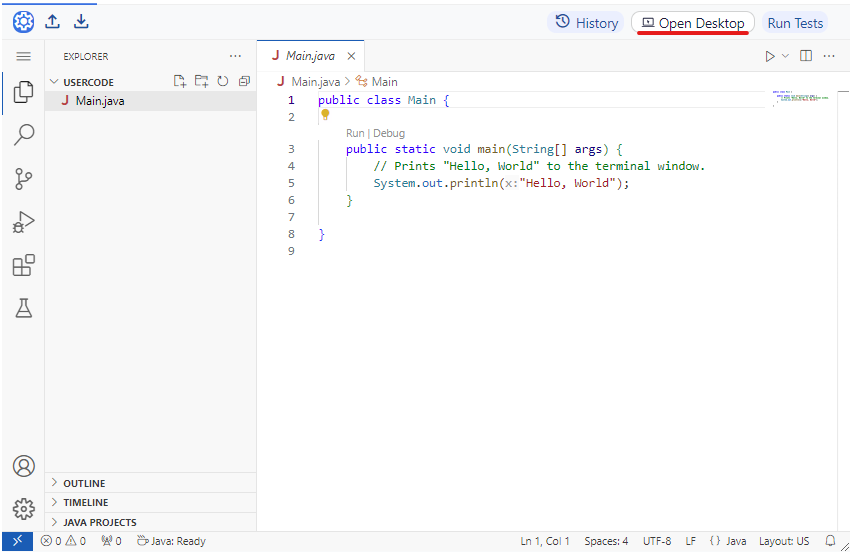
Task: Open the Testing flask icon view
Action: 23,309
